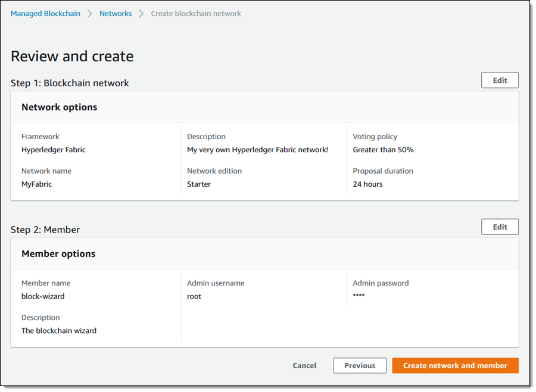The width and height of the screenshot is (536, 392).
Task: Go back with the Previous button
Action: click(x=360, y=365)
